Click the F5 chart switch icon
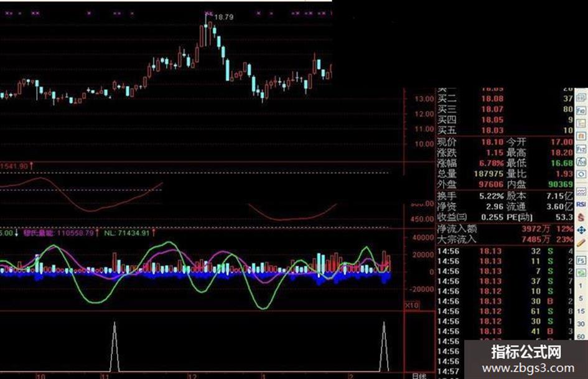This screenshot has width=588, height=379. point(581,260)
